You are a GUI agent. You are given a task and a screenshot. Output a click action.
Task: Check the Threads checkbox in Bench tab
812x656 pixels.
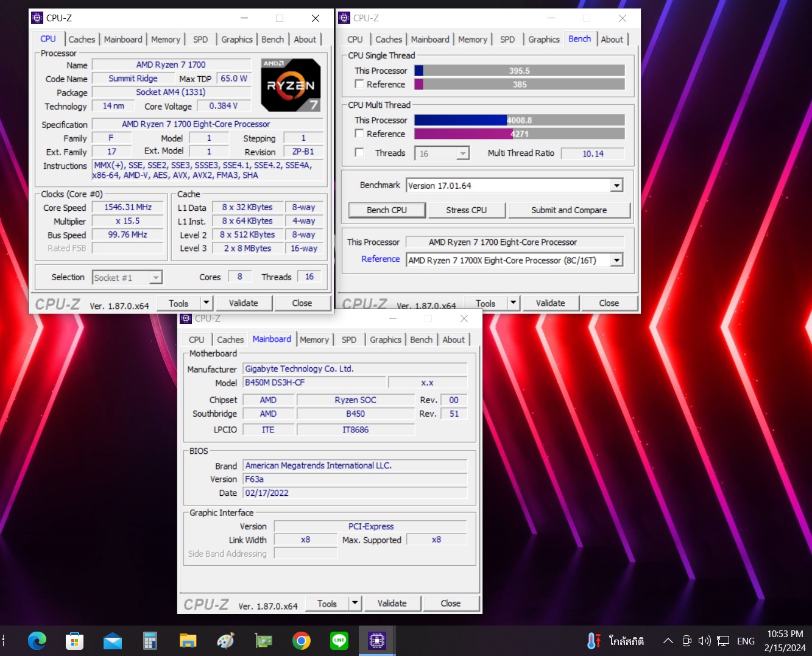[359, 152]
